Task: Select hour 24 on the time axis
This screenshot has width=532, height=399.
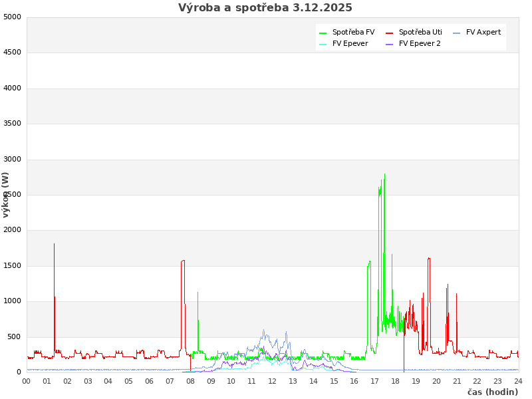Action: (518, 381)
